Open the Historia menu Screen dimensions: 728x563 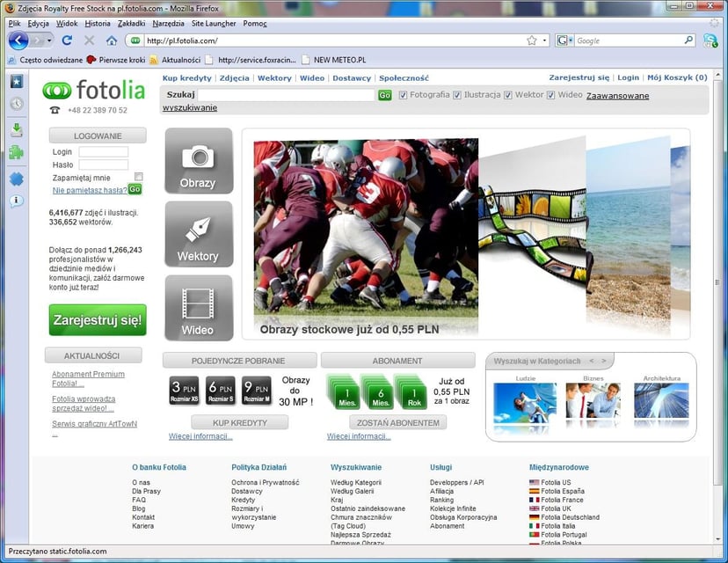[98, 23]
